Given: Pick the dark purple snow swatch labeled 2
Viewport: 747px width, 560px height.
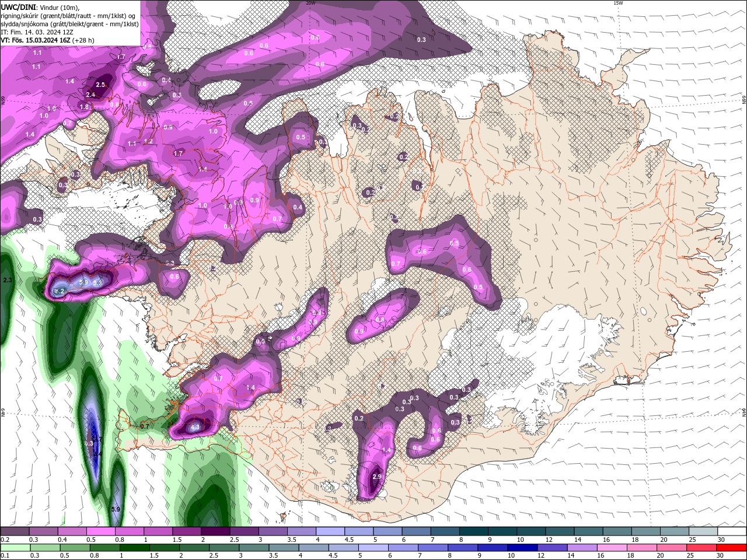Looking at the screenshot, I should 215,531.
